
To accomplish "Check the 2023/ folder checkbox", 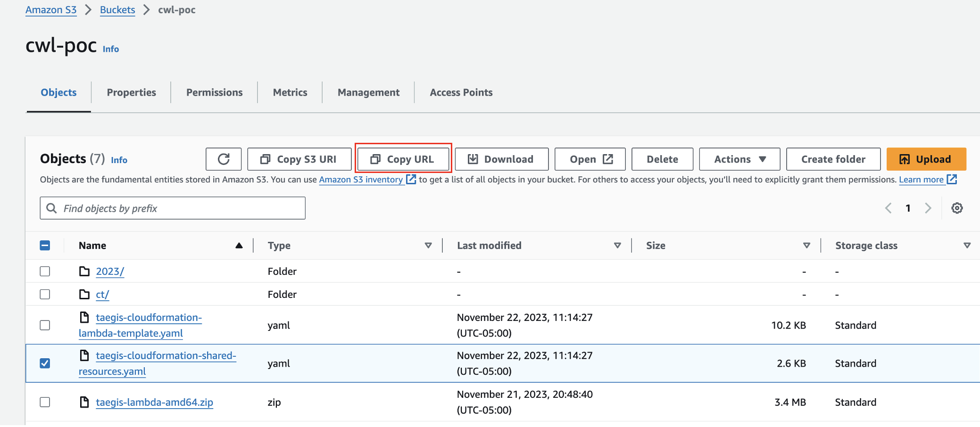I will [45, 271].
